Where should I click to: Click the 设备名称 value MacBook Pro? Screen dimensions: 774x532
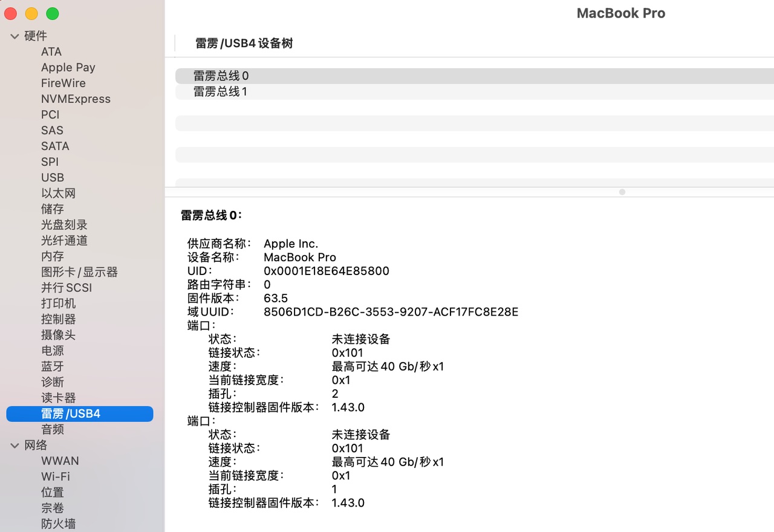click(x=300, y=258)
